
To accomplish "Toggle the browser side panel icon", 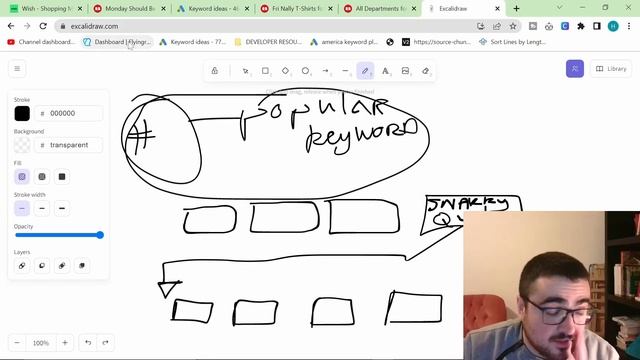I will [x=597, y=26].
